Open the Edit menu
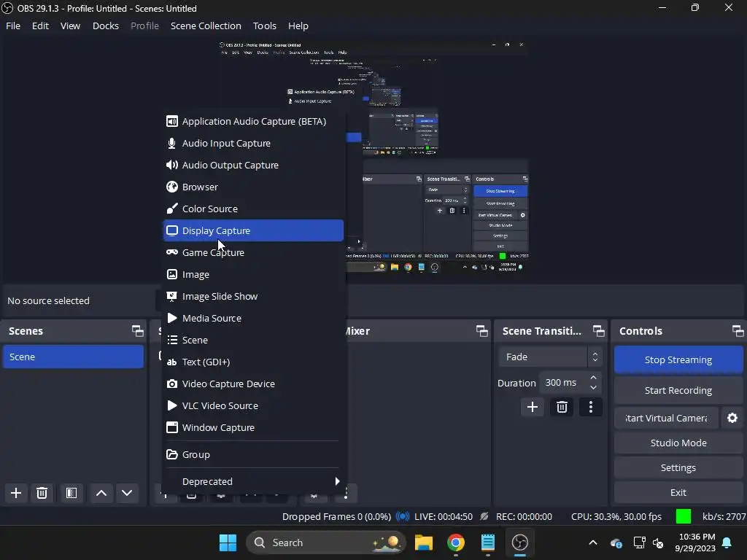The height and width of the screenshot is (560, 747). click(x=41, y=26)
